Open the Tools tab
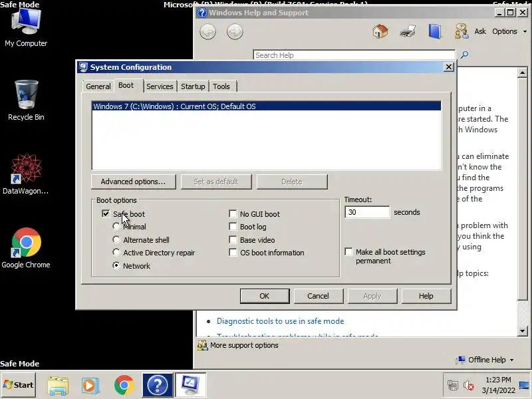Viewport: 532px width, 399px height. coord(221,86)
